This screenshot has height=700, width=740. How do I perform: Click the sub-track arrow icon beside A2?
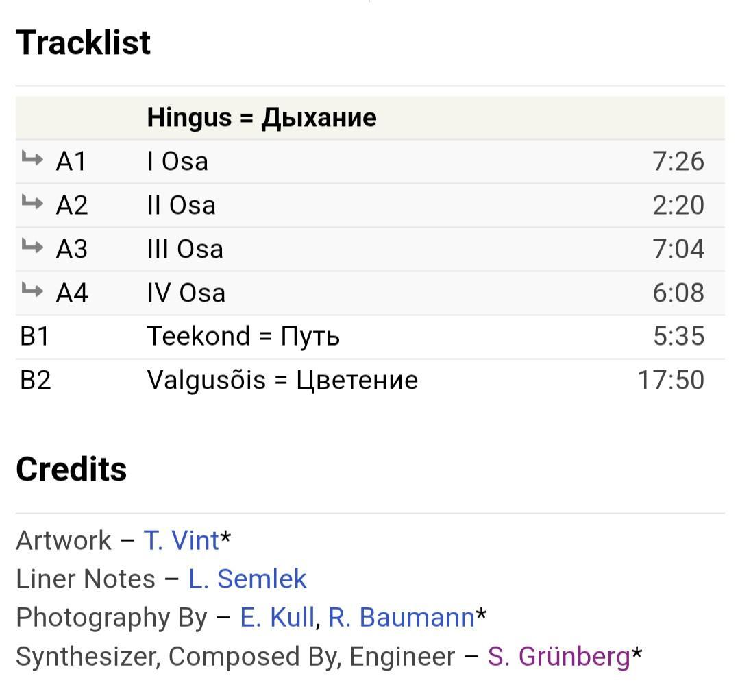[32, 204]
